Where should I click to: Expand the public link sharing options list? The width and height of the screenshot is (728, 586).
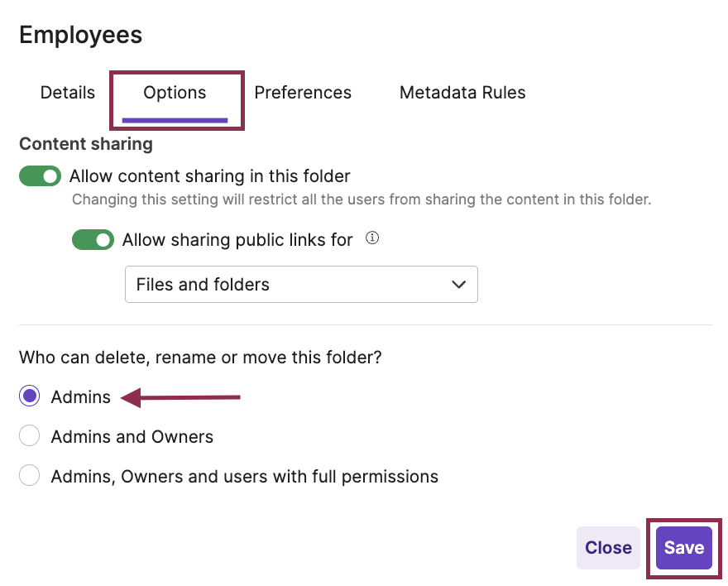[x=301, y=284]
